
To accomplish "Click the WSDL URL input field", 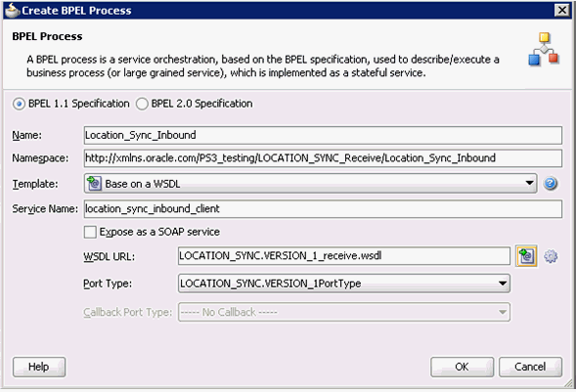I will [x=344, y=256].
